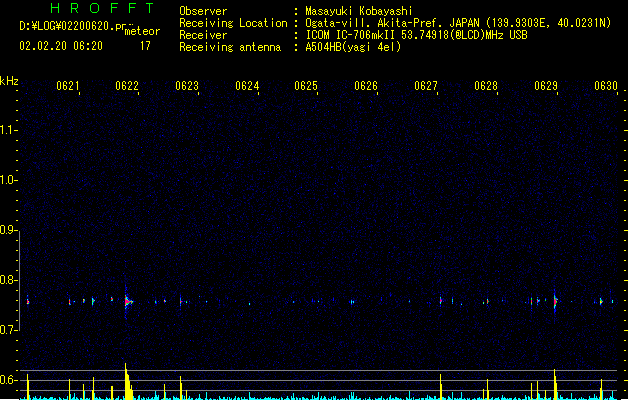
Task: Click the 0629 time axis marker
Action: click(x=546, y=86)
